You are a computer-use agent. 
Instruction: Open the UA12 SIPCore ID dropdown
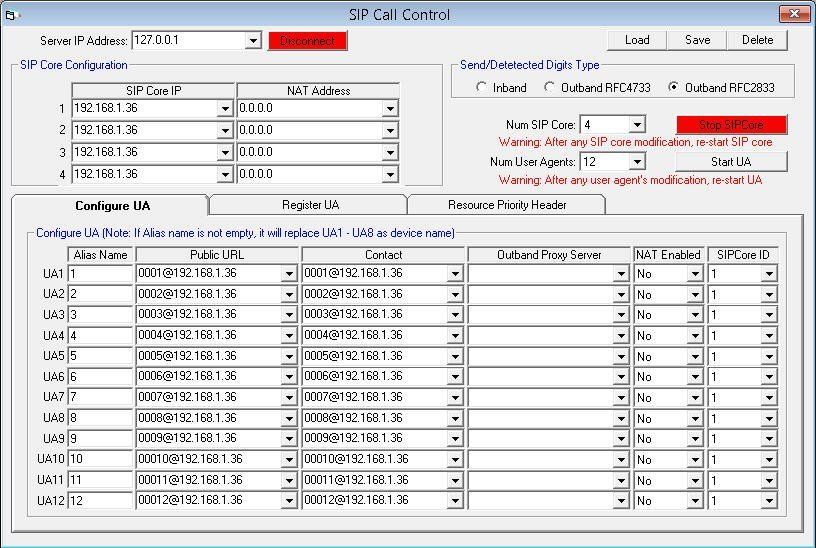pos(768,500)
